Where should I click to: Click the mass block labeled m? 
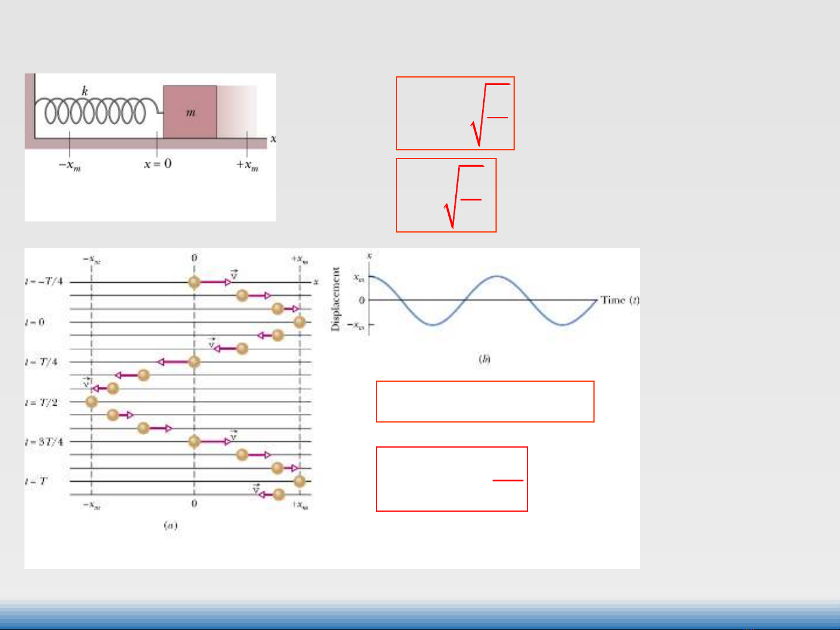189,112
